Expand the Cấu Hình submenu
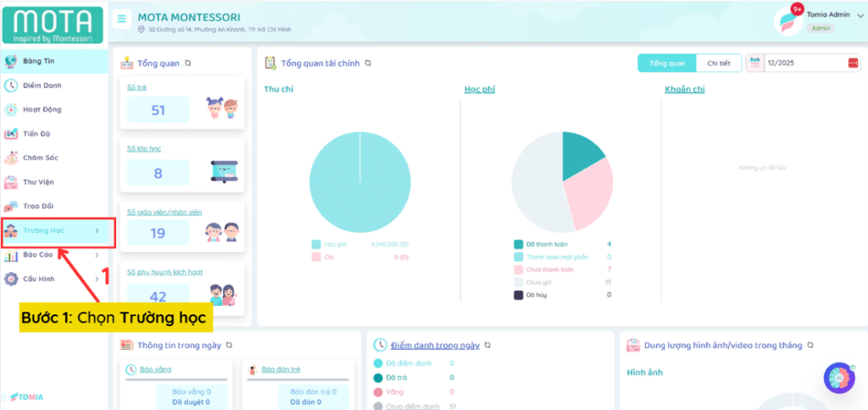 coord(54,279)
